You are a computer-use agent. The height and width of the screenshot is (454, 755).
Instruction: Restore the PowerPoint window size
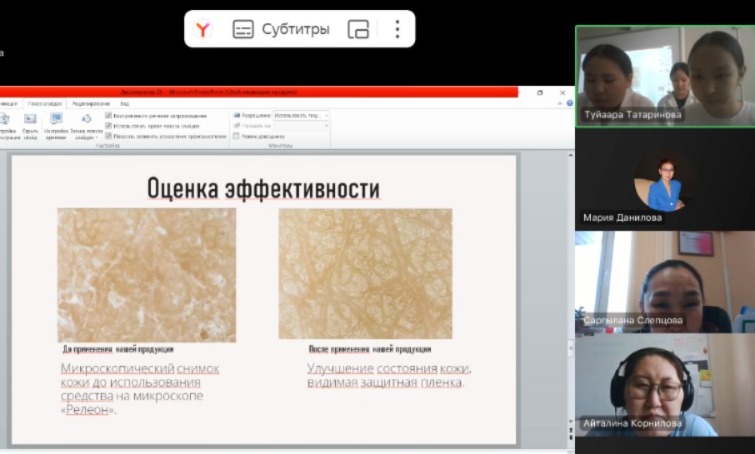click(x=540, y=92)
